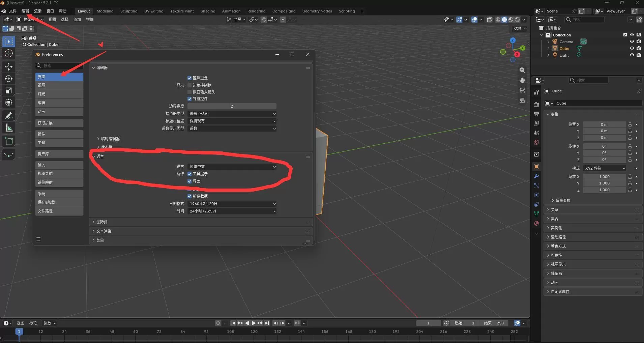Activate the Transform tool

point(9,102)
